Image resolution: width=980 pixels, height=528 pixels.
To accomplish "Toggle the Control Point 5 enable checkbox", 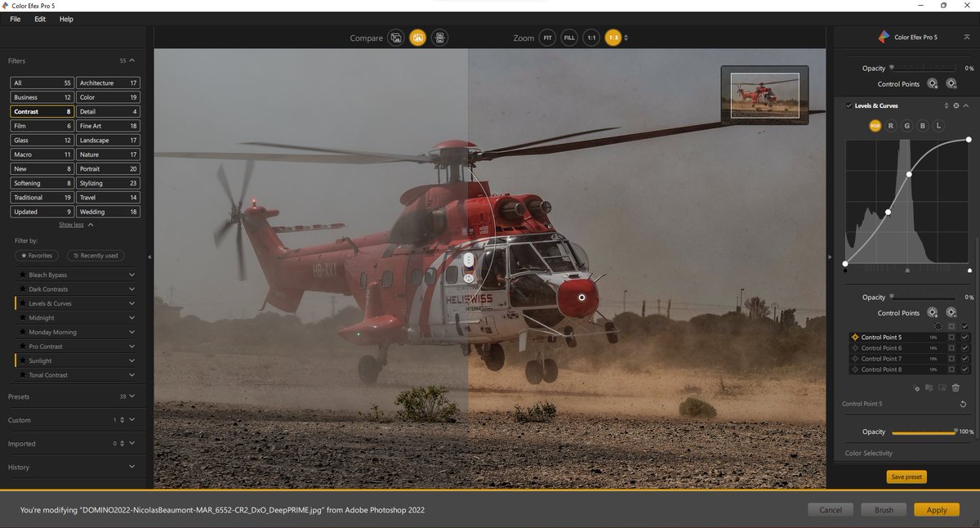I will 964,337.
